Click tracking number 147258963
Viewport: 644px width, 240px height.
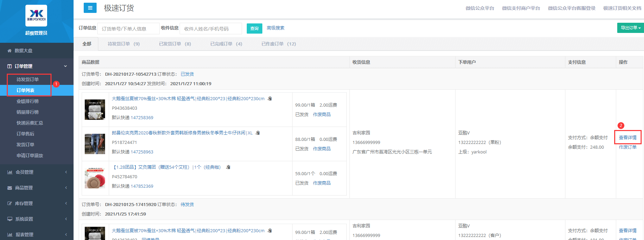pyautogui.click(x=142, y=152)
